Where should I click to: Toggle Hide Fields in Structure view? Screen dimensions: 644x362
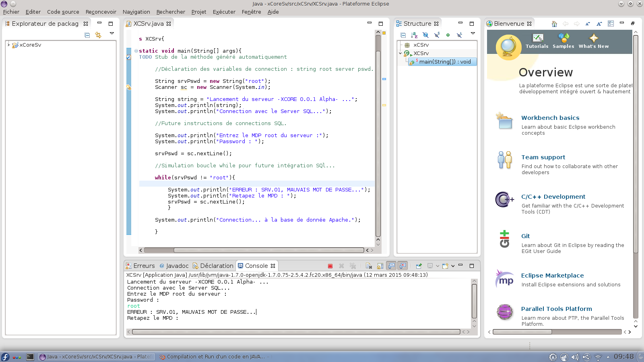point(425,35)
